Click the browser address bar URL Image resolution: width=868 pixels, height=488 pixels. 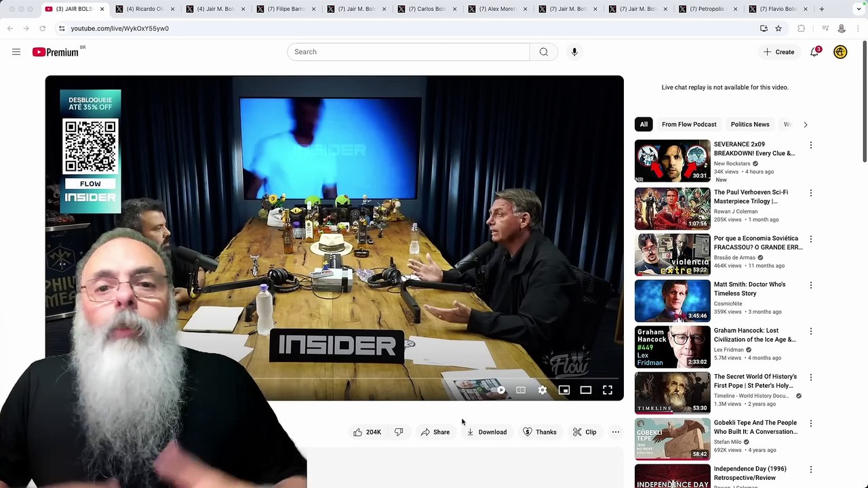click(120, 28)
